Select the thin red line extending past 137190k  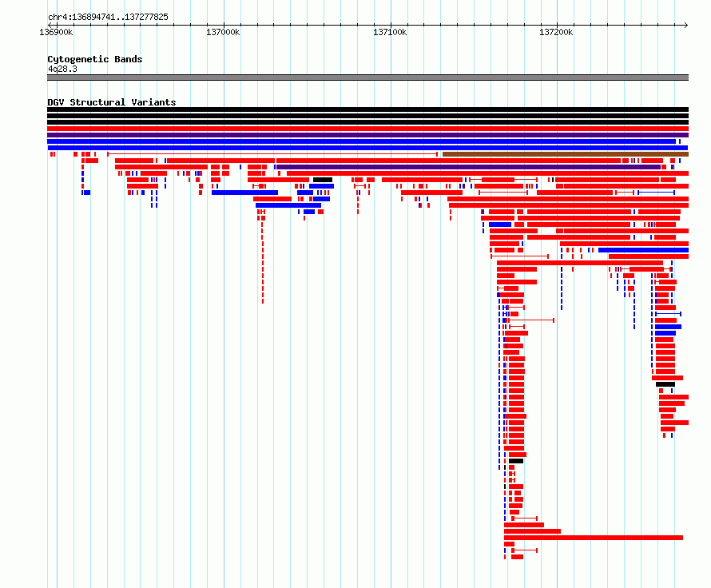pos(531,320)
